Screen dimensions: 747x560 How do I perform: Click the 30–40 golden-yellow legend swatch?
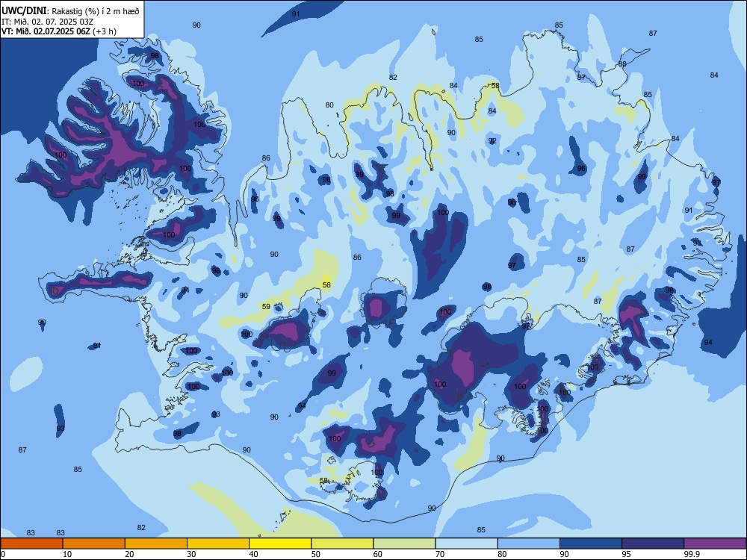click(218, 544)
